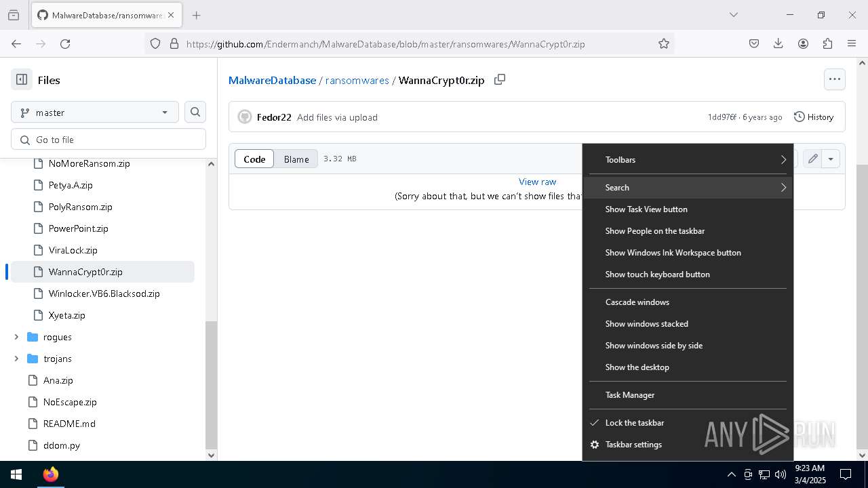This screenshot has height=488, width=868.
Task: Open ransomwares breadcrumb link
Action: [357, 80]
